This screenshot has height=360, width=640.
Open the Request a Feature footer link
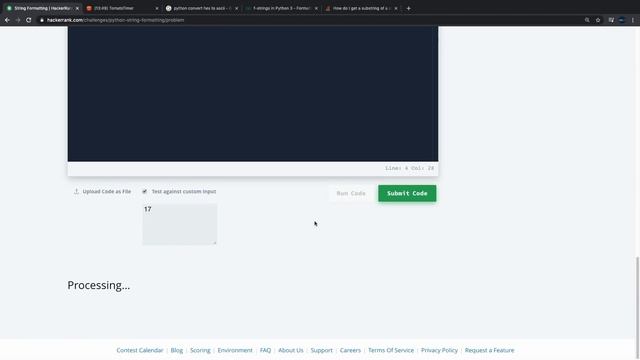pos(489,350)
